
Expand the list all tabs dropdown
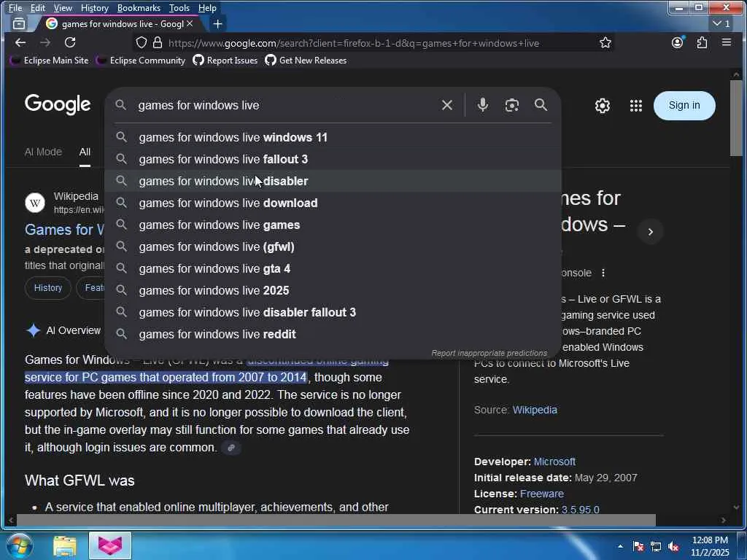pos(721,23)
